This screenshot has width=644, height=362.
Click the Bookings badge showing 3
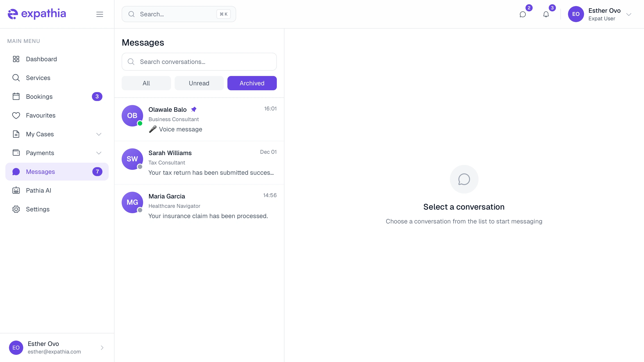(x=97, y=97)
